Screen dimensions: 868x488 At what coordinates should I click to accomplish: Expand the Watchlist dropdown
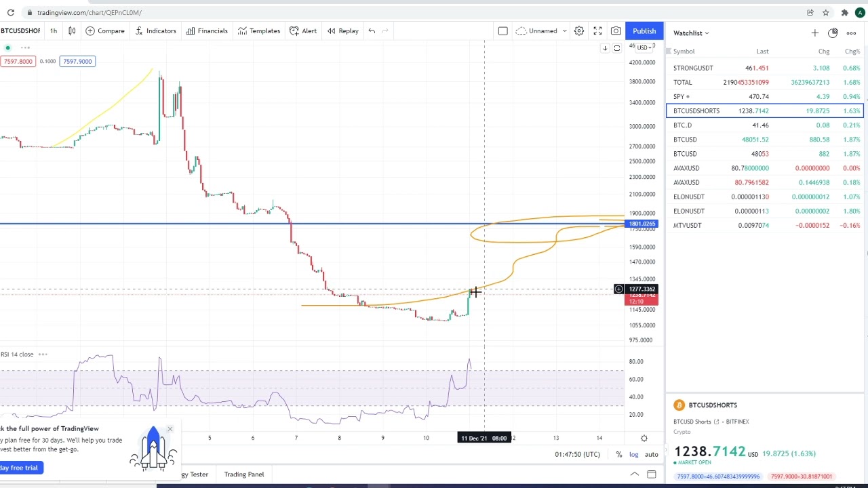(x=691, y=33)
